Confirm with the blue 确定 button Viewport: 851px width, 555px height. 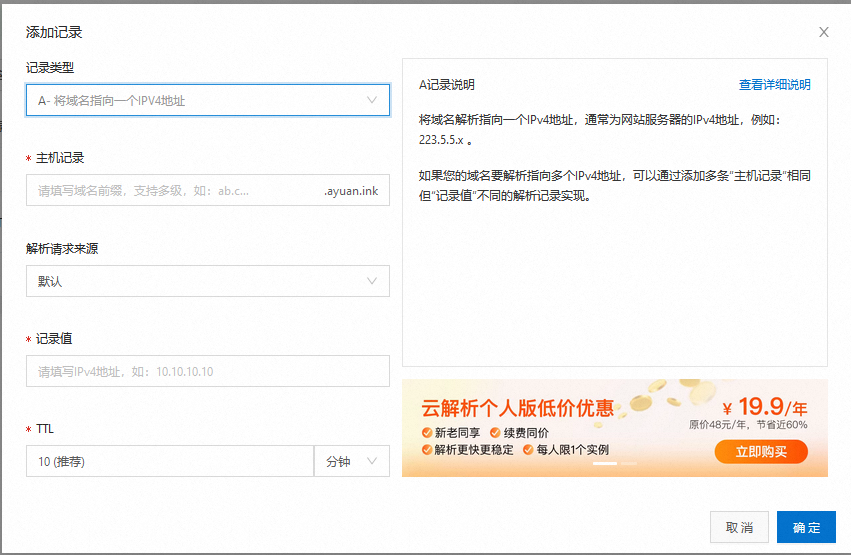coord(806,527)
